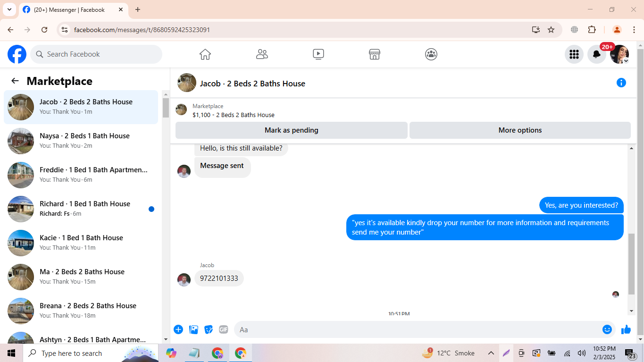Open conversation information icon
Image resolution: width=644 pixels, height=362 pixels.
pyautogui.click(x=621, y=83)
